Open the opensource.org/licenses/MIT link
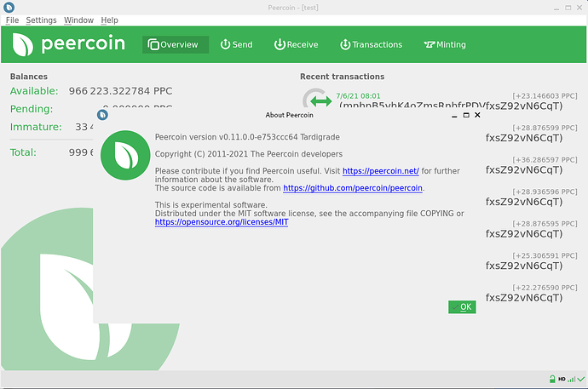 (222, 222)
